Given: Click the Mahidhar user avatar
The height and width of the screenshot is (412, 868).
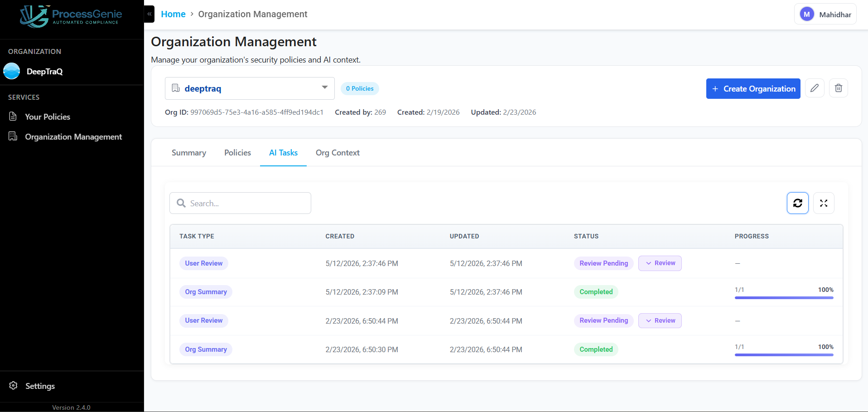Looking at the screenshot, I should tap(807, 15).
